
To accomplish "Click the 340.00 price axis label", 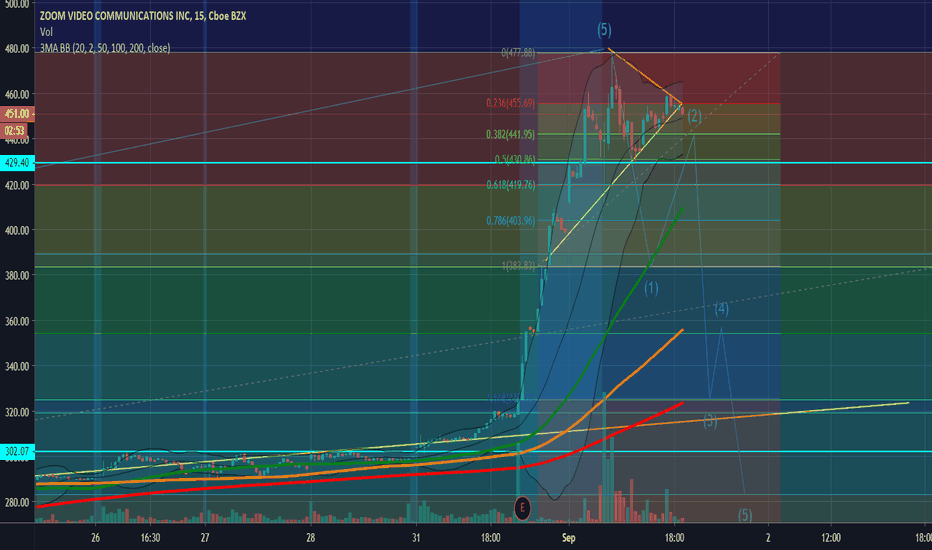I will pyautogui.click(x=17, y=366).
